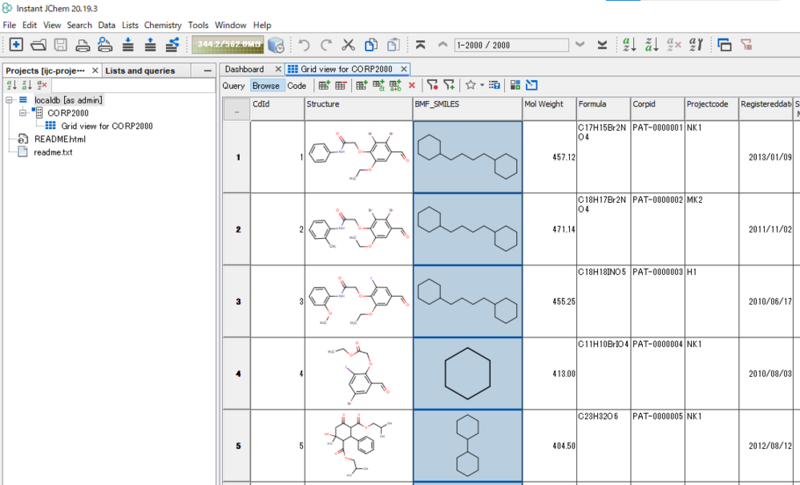
Task: Click the Open project folder icon
Action: [38, 45]
